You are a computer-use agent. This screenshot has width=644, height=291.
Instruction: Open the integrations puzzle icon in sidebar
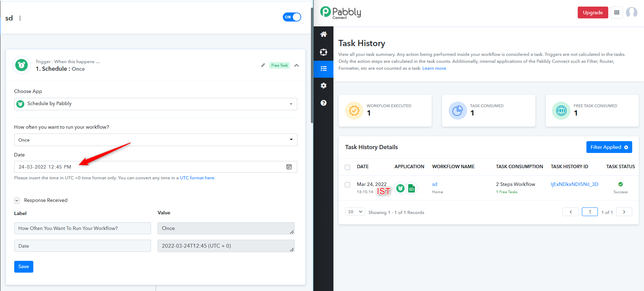pos(323,52)
